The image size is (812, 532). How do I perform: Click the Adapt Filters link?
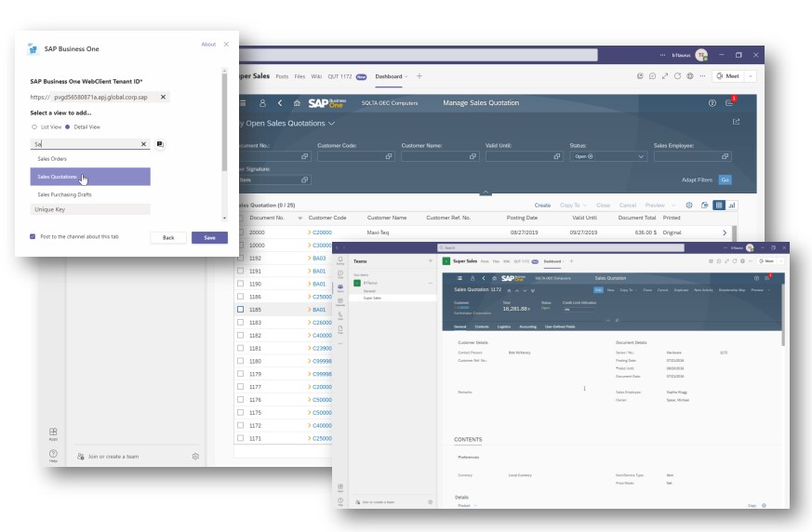[697, 180]
